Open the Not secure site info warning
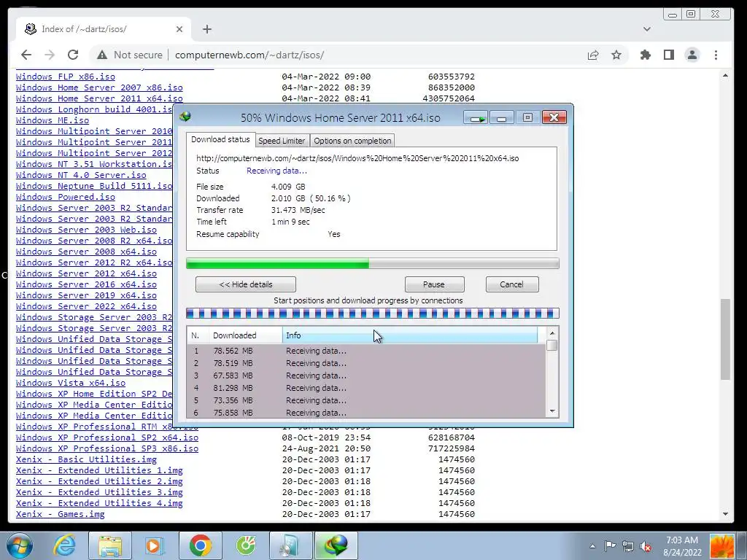 [x=130, y=55]
